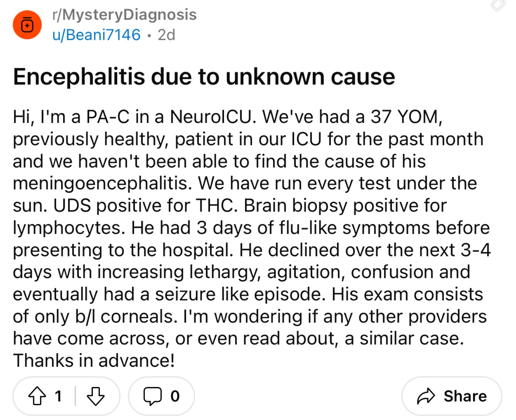Click the phrase Brain biopsy positive for
The width and height of the screenshot is (516, 420).
point(345,206)
